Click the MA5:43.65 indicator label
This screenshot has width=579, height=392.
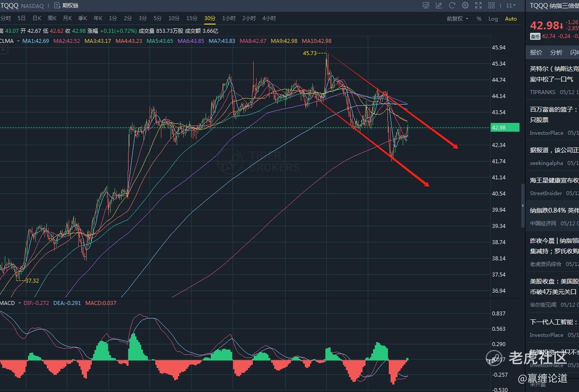160,41
